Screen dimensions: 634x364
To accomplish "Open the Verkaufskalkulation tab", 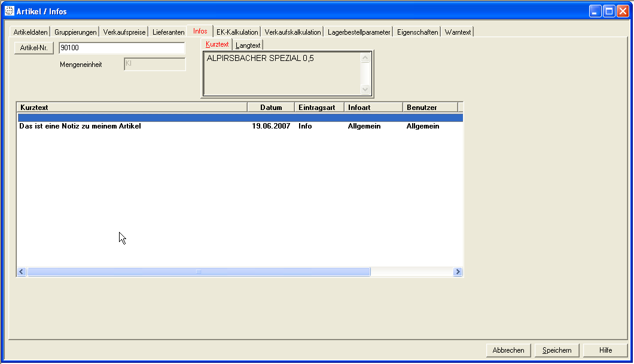I will point(292,32).
